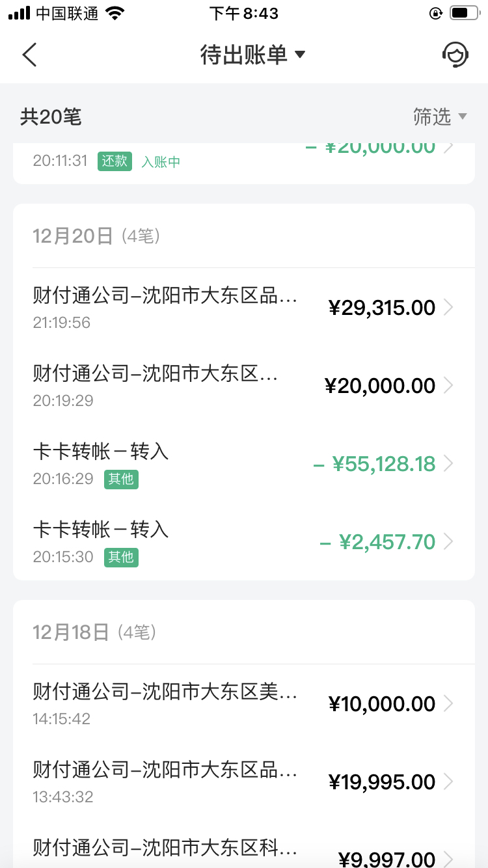Tap chevron beside ¥10,000.00 transaction
This screenshot has height=868, width=488.
click(x=448, y=704)
